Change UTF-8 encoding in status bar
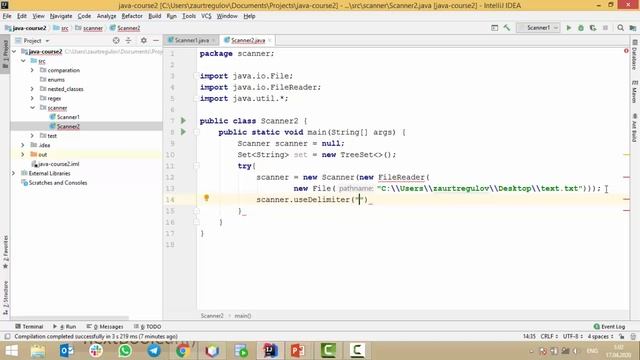 572,336
